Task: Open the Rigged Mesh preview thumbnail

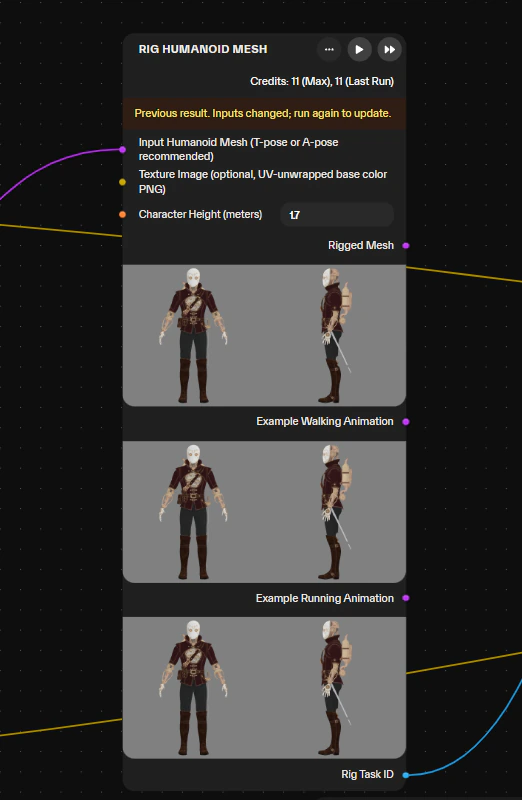Action: tap(264, 335)
